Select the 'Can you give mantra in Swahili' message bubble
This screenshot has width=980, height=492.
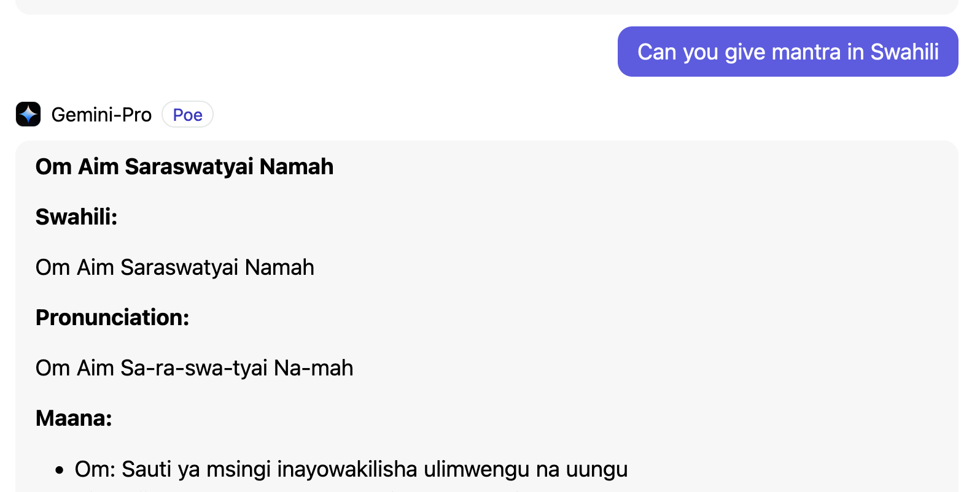788,52
